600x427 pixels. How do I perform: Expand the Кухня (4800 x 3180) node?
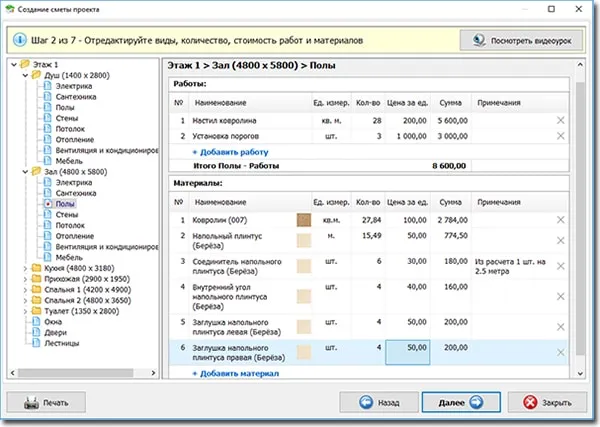point(25,268)
